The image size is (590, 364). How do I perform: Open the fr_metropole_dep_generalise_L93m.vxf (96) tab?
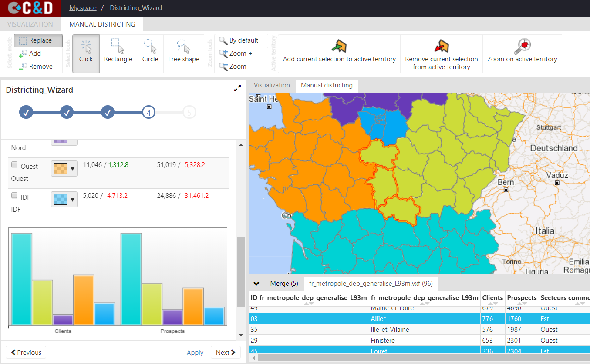371,284
